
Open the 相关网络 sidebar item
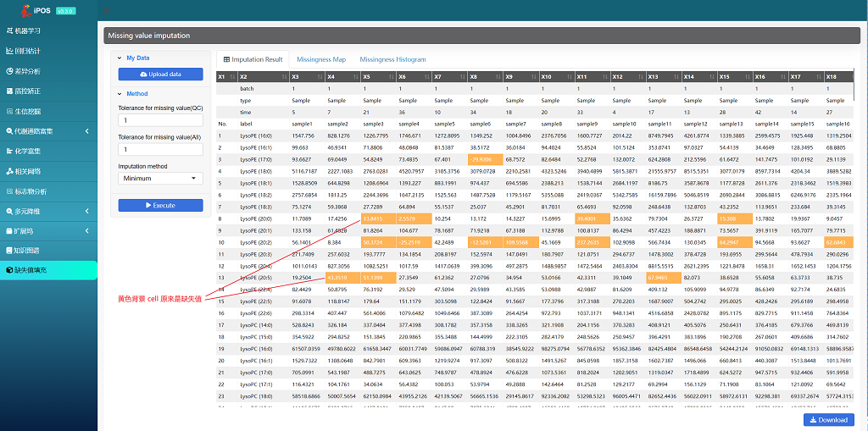[34, 171]
